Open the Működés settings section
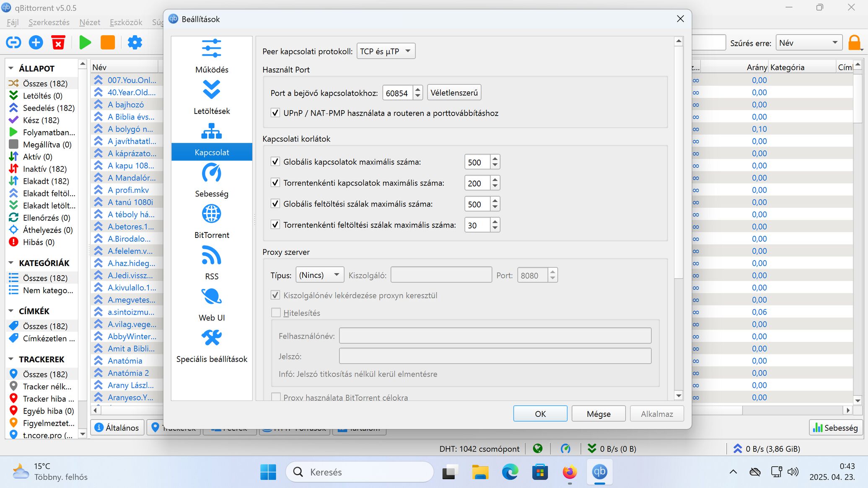868x488 pixels. pyautogui.click(x=212, y=57)
